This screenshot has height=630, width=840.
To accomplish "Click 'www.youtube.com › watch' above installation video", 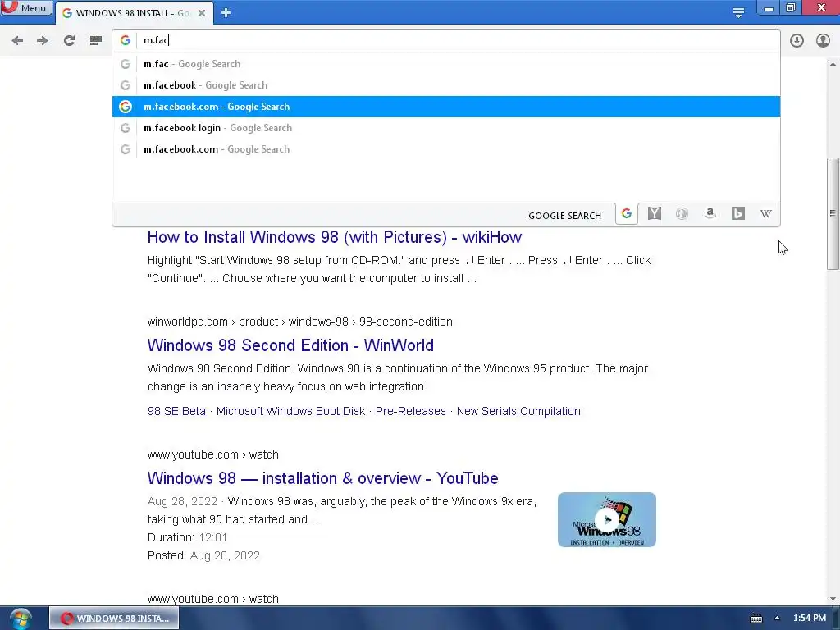I will 212,454.
